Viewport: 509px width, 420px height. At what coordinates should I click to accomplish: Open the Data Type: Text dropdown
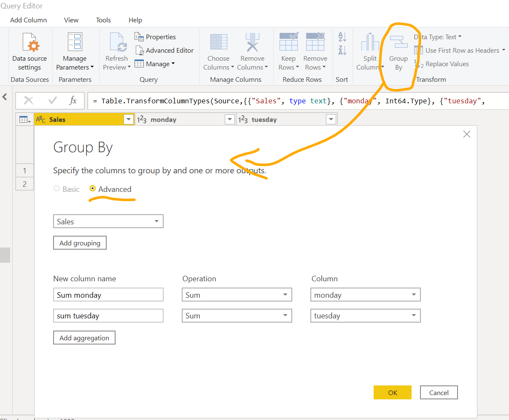(x=438, y=37)
